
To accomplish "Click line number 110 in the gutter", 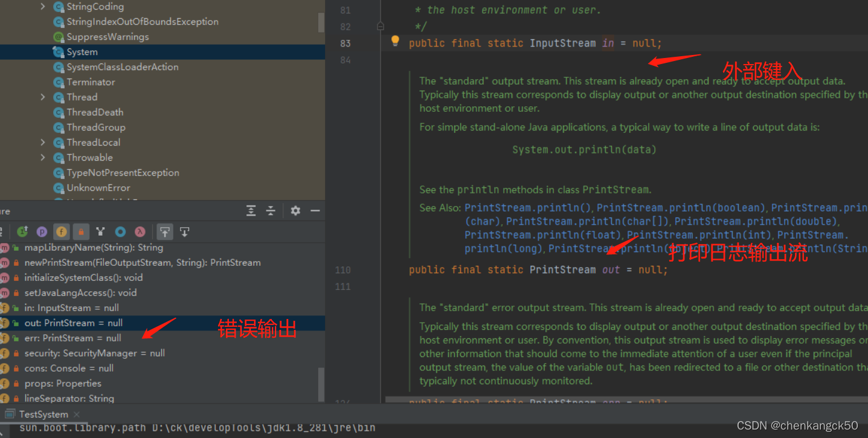I will click(x=342, y=270).
